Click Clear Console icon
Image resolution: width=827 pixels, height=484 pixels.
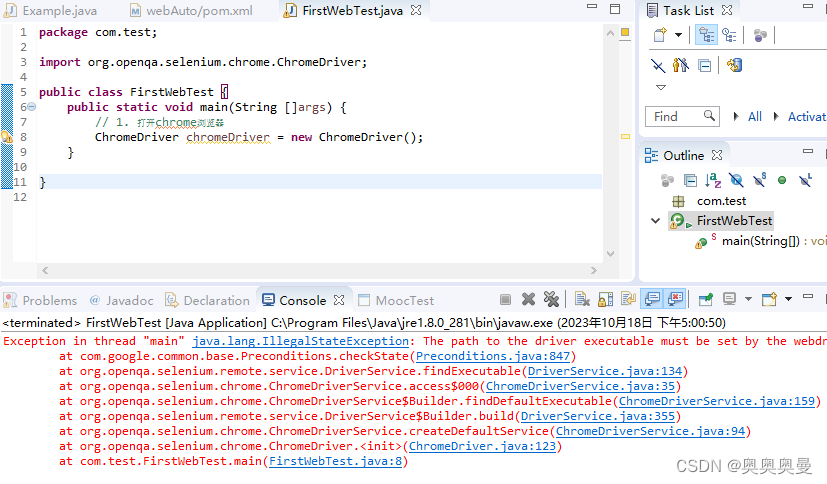[582, 299]
